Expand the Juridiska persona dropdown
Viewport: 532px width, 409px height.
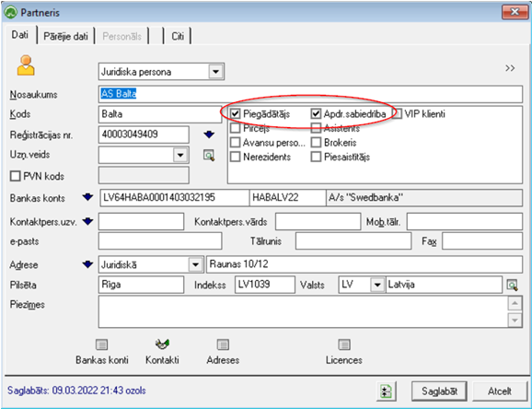(x=215, y=72)
